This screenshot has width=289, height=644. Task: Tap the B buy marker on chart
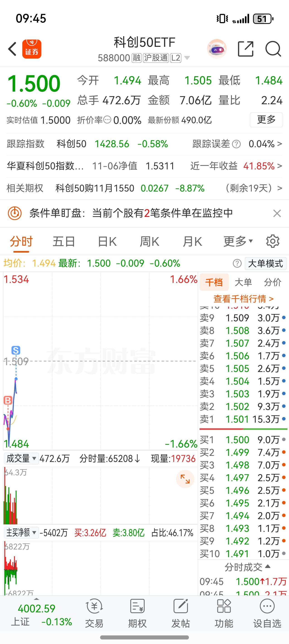pyautogui.click(x=8, y=400)
